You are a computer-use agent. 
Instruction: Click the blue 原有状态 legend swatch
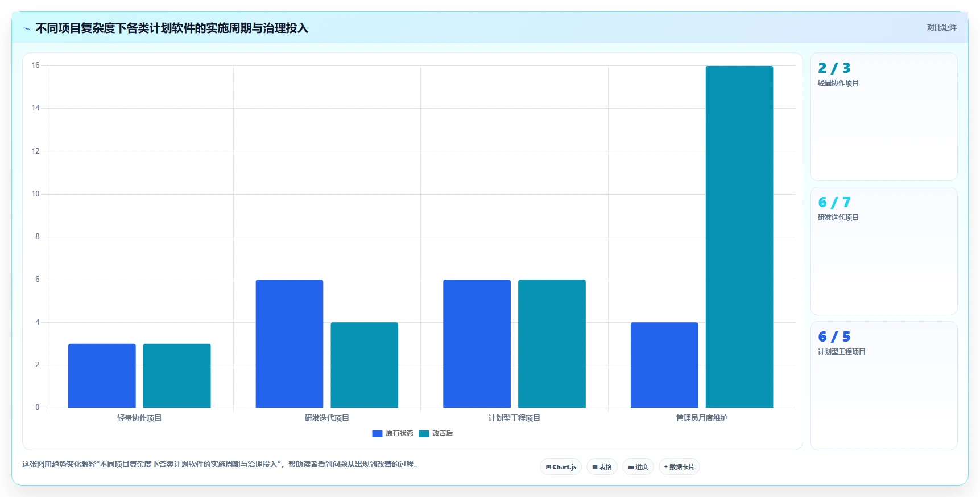point(377,434)
